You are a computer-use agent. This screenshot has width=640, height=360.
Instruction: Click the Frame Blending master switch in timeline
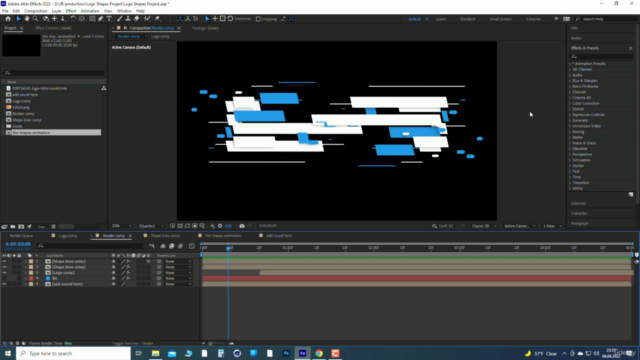click(x=171, y=246)
